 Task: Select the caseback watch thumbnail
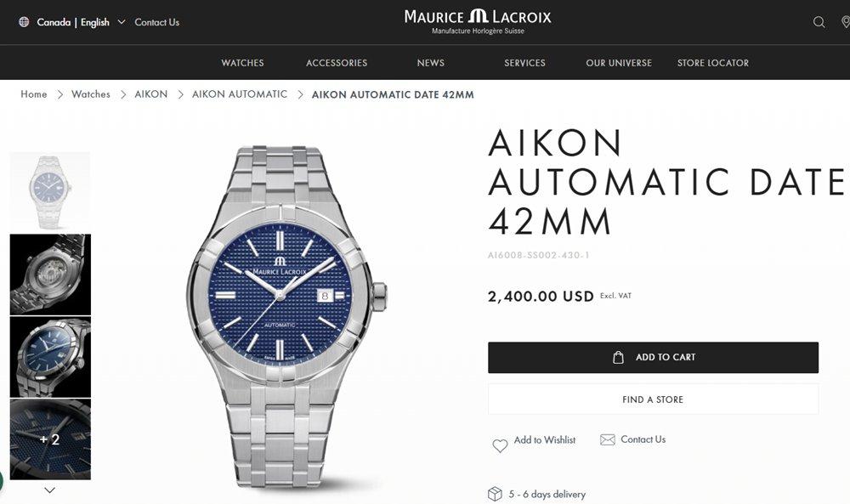pos(50,275)
